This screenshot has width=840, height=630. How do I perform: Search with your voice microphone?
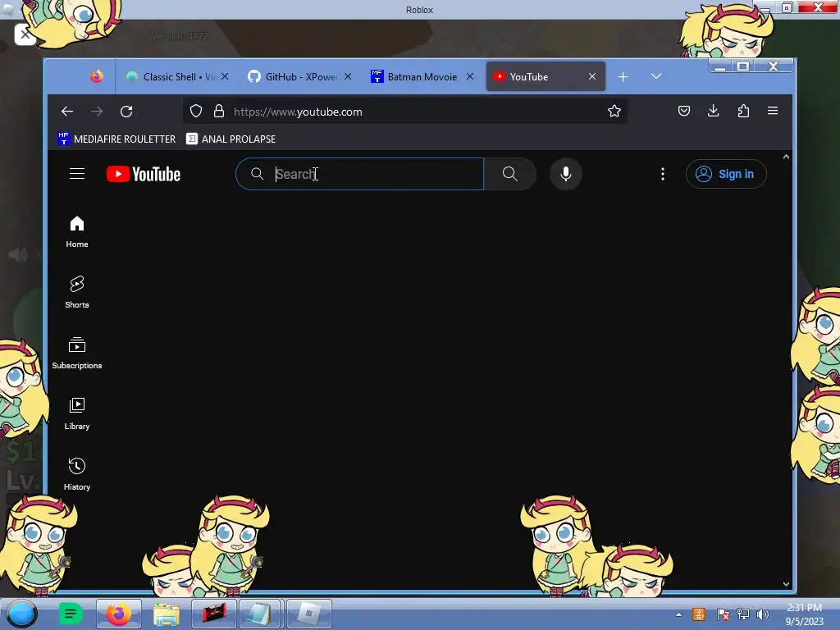[566, 174]
